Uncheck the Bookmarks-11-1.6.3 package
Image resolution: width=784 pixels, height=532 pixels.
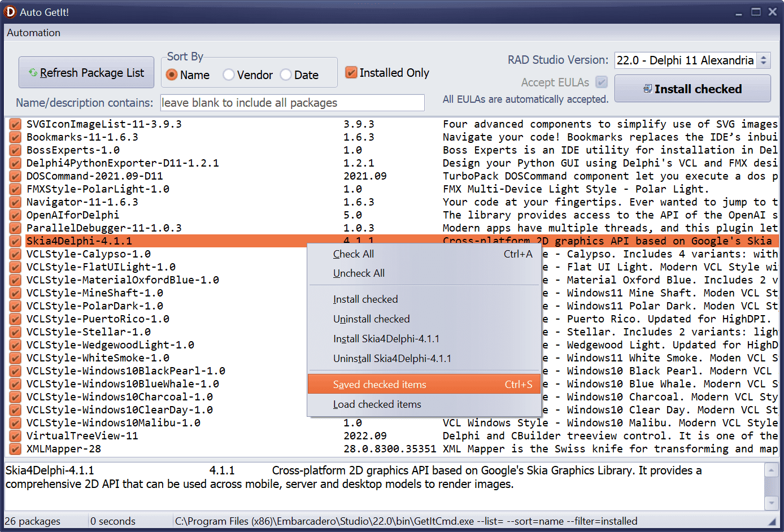[x=16, y=137]
